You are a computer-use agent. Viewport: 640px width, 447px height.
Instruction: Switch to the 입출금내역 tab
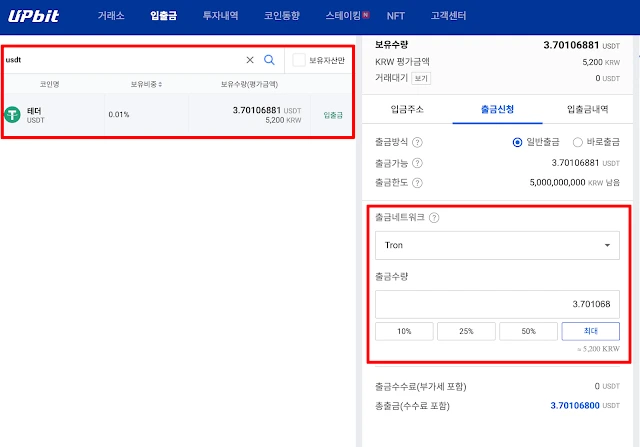587,109
